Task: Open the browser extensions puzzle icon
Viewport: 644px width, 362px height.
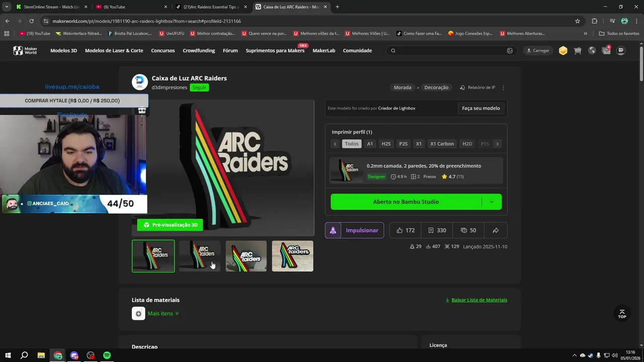Action: pyautogui.click(x=594, y=21)
